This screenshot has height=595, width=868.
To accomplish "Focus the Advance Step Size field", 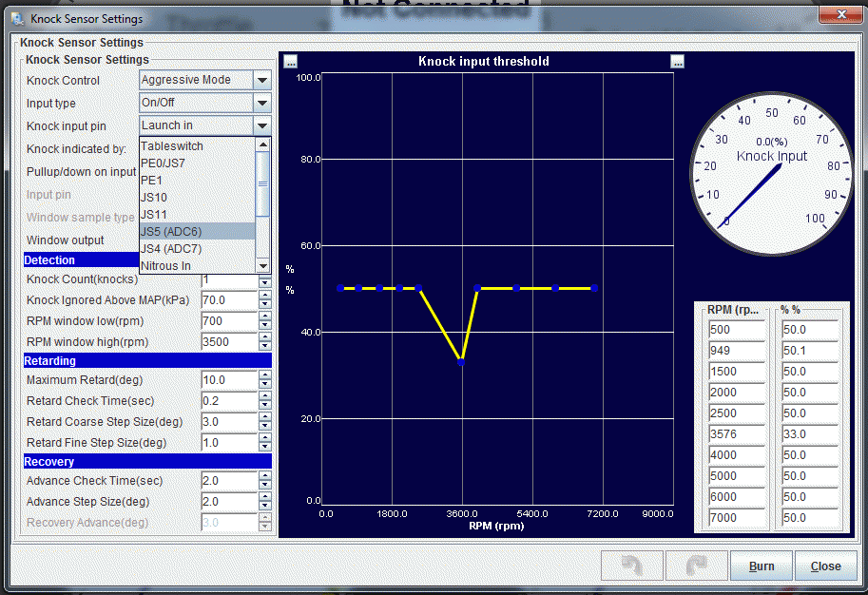I will click(x=230, y=502).
